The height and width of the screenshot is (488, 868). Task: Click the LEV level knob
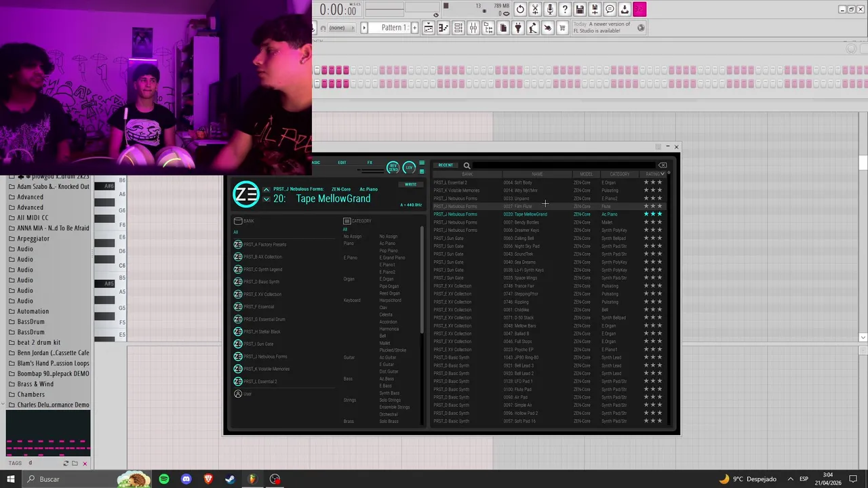[409, 167]
